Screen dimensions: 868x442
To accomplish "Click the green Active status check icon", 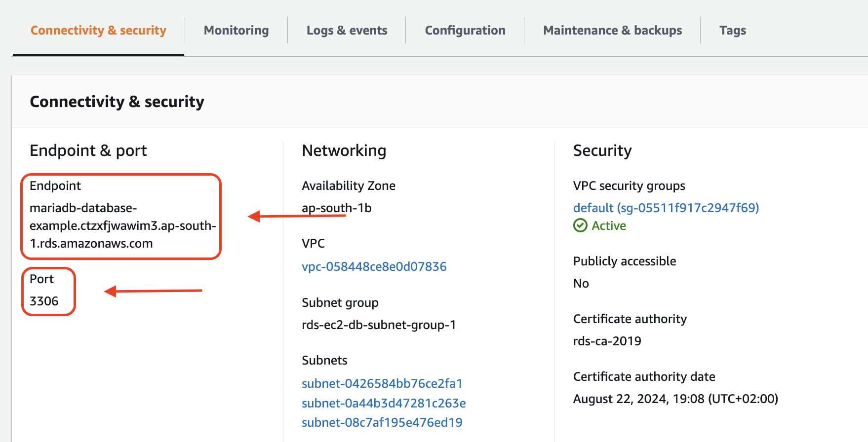I will pos(580,225).
